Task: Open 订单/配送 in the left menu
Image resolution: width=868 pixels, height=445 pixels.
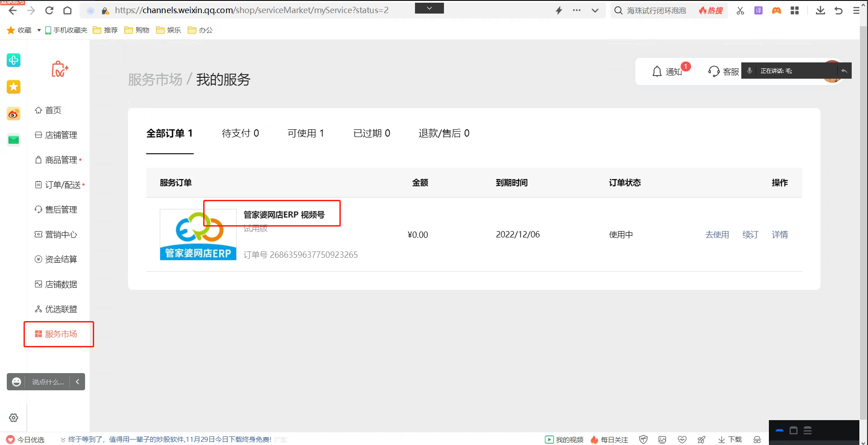Action: 58,185
